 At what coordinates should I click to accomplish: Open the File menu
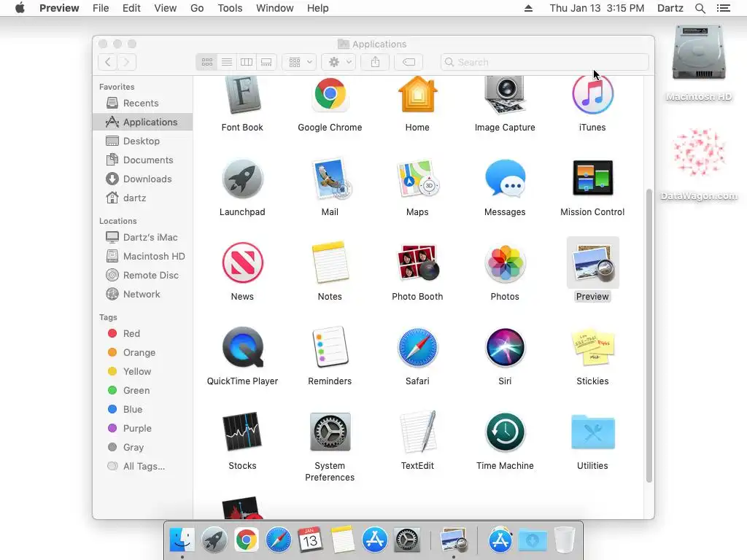click(x=101, y=8)
